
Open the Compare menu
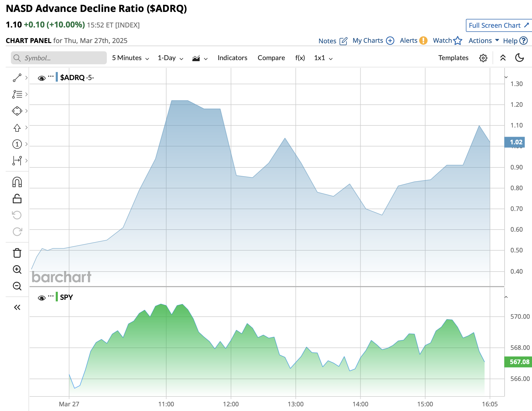271,58
